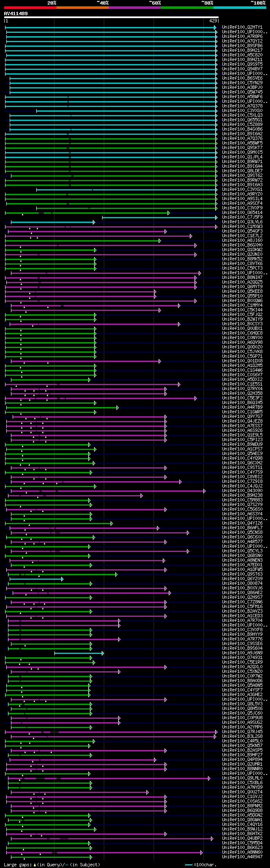This screenshot has width=270, height=868.
Task: Open hit UniRef100_Q6MYT9
Action: pos(242,287)
